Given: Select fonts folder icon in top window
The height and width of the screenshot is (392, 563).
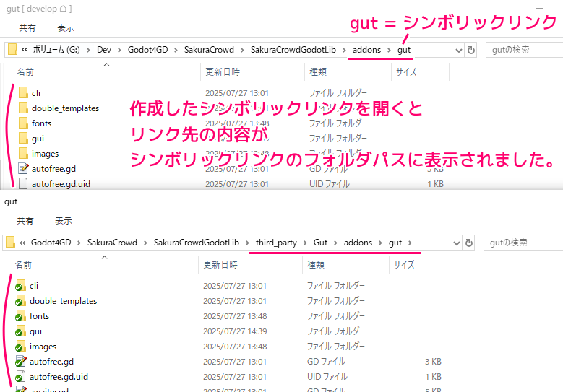Looking at the screenshot, I should (23, 123).
